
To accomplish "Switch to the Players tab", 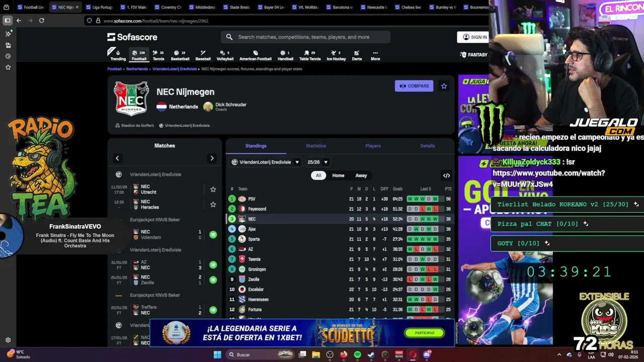I will pyautogui.click(x=373, y=146).
